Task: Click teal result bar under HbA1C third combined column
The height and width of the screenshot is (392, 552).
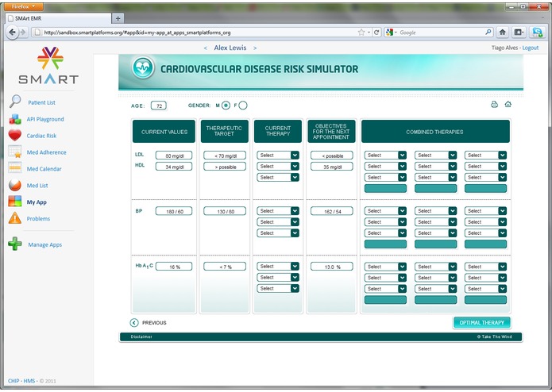Action: click(485, 299)
